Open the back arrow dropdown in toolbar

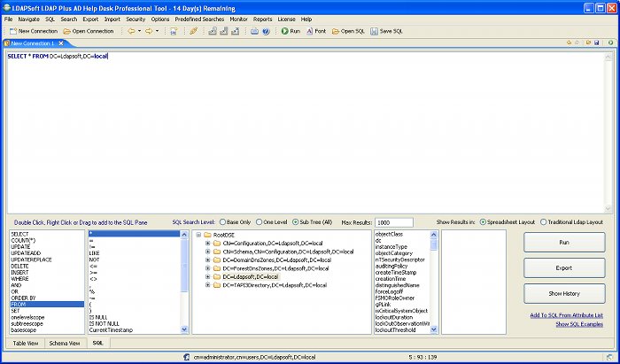tap(139, 31)
